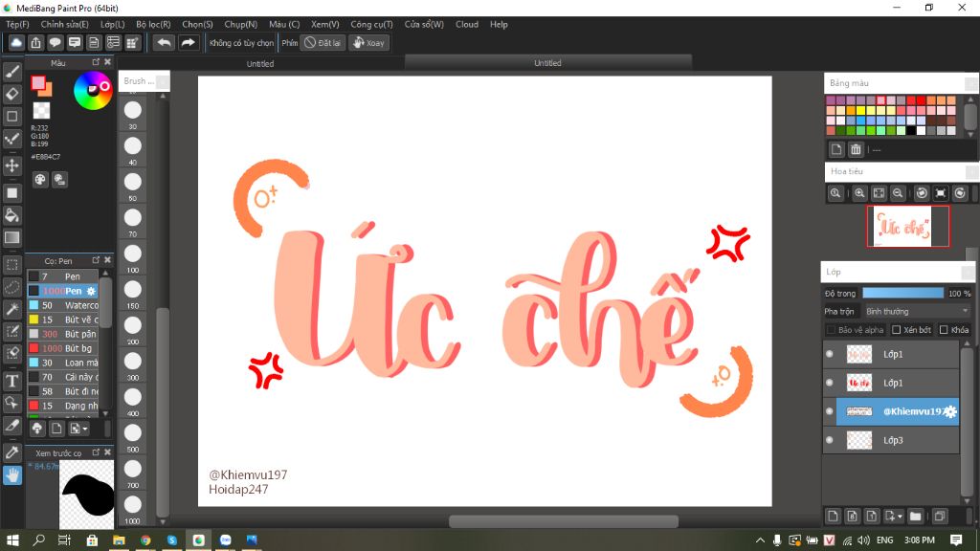The width and height of the screenshot is (980, 551).
Task: Open File Explorer from taskbar
Action: (119, 540)
